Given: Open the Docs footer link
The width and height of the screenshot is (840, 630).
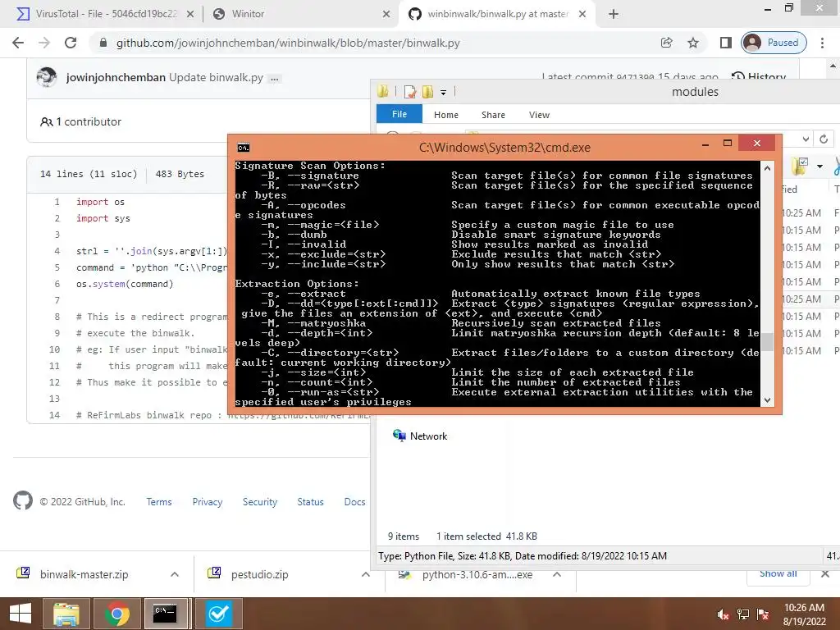Looking at the screenshot, I should (x=354, y=502).
